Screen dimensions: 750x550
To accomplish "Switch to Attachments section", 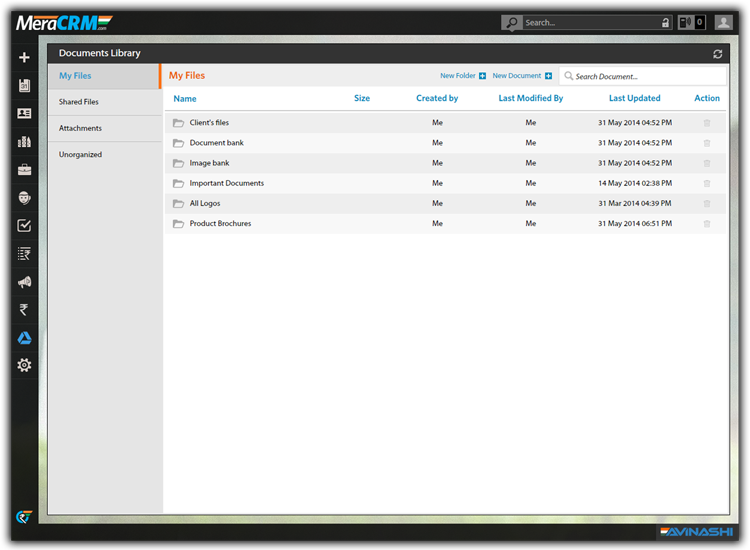I will [80, 128].
